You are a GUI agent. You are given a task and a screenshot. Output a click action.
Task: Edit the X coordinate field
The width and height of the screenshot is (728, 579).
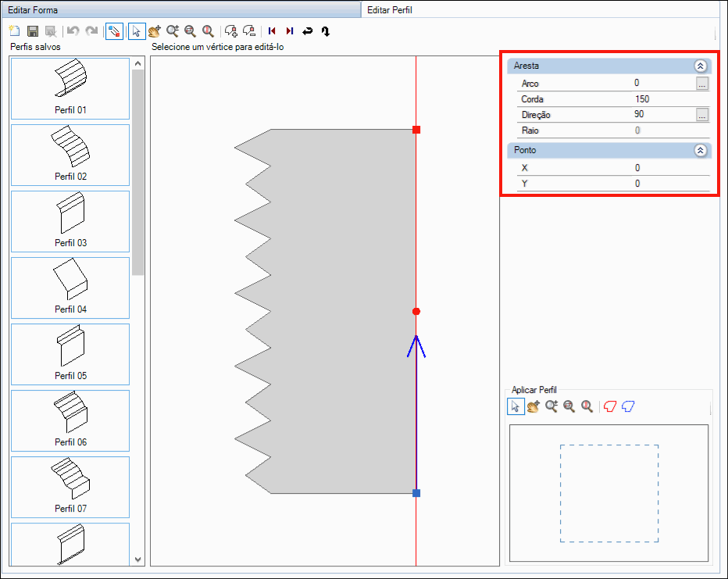(x=671, y=168)
